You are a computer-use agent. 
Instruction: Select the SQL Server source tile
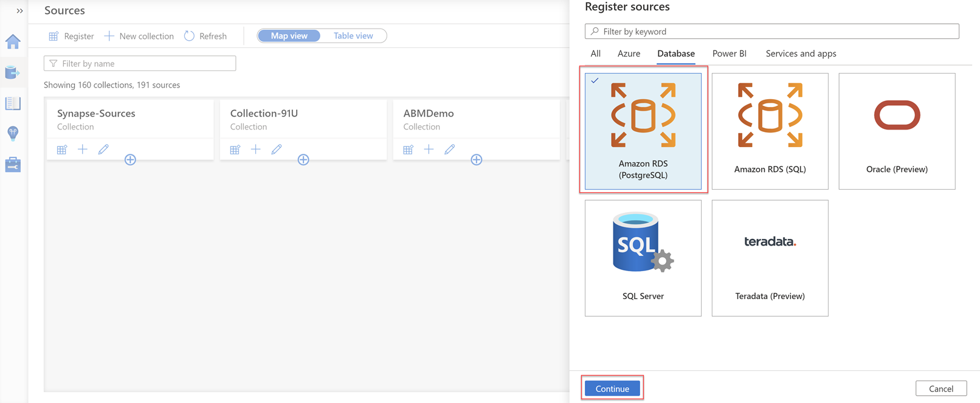tap(643, 258)
